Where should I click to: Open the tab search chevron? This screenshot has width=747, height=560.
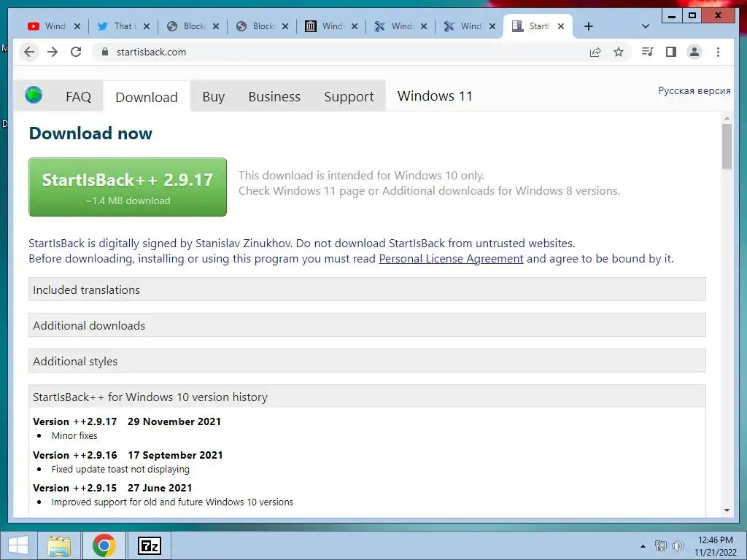pyautogui.click(x=646, y=26)
